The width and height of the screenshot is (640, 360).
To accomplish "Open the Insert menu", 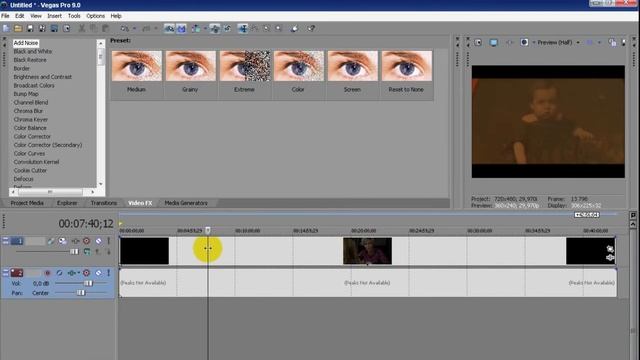I will tap(54, 16).
